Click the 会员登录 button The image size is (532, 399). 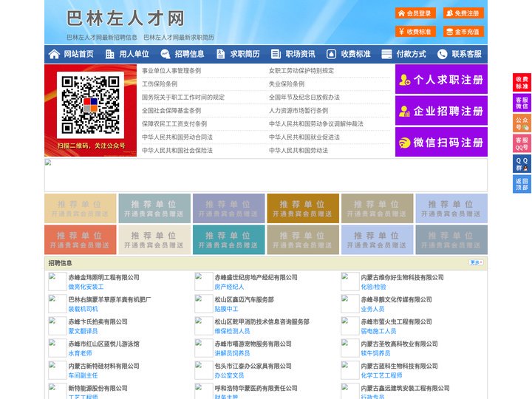415,13
